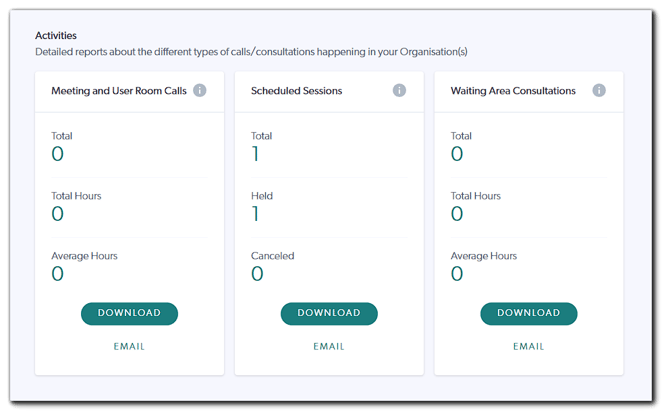Open the Scheduled Sessions info icon

coord(400,91)
